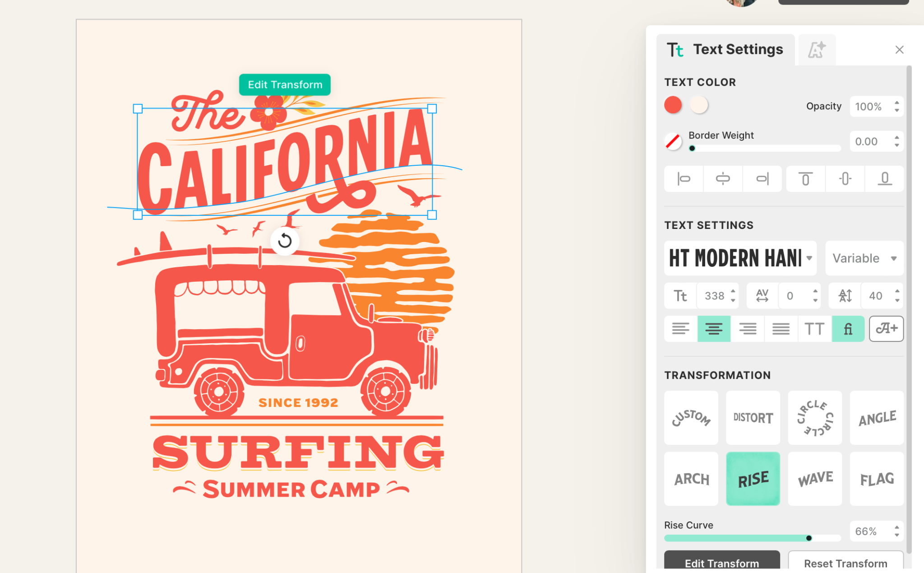This screenshot has height=573, width=924.
Task: Click Edit Transform button
Action: coord(722,563)
